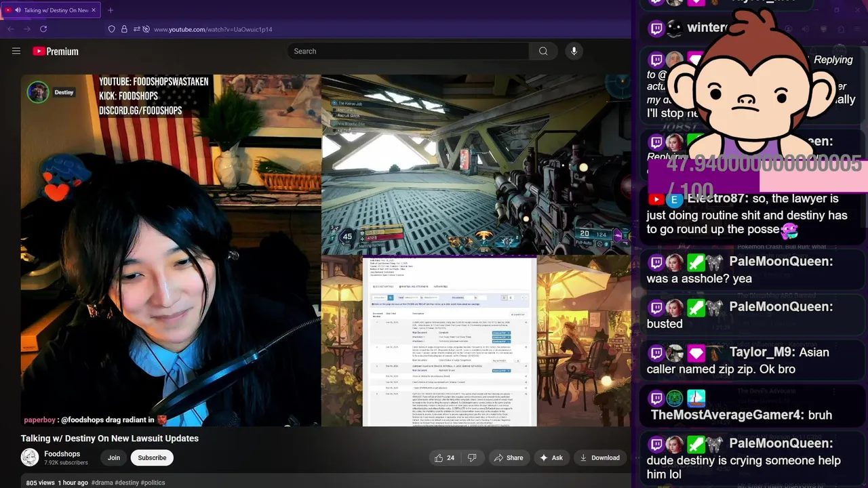Focus the YouTube Search input field
The height and width of the screenshot is (488, 868).
coord(408,51)
